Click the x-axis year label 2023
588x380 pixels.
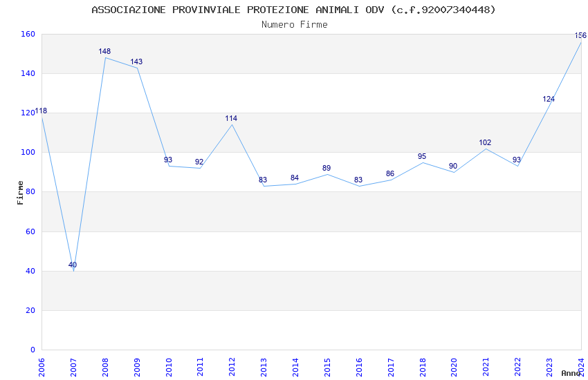coord(549,367)
